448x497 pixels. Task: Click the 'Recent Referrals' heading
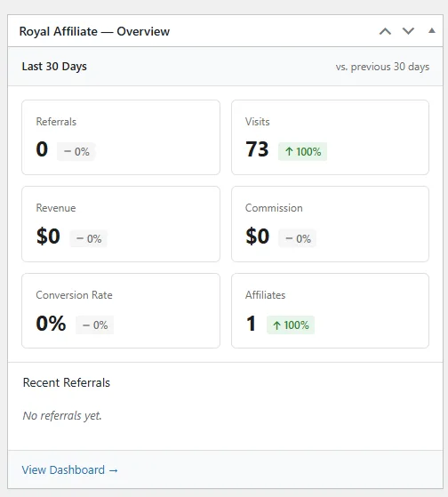click(x=67, y=382)
